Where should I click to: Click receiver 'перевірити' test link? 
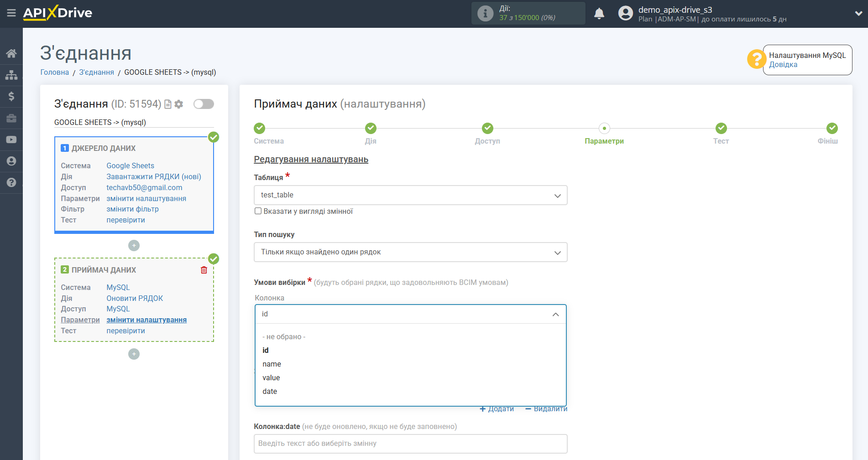click(125, 331)
